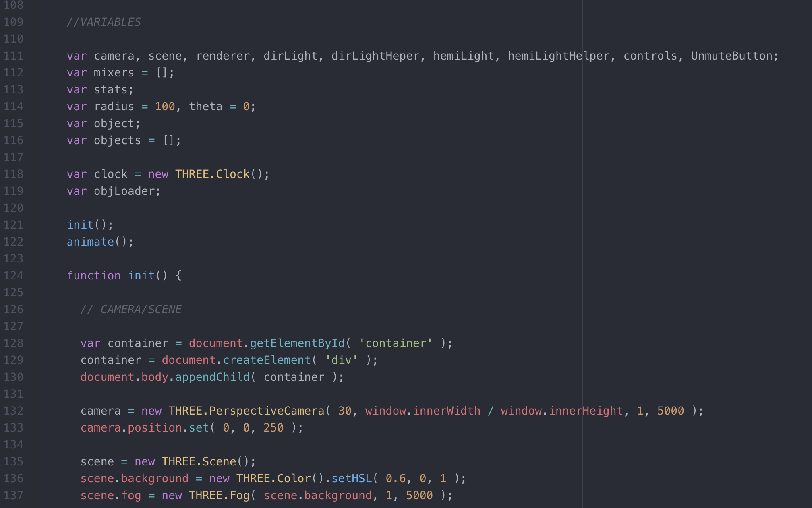Place cursor on UnmuteButton variable name

pos(731,56)
